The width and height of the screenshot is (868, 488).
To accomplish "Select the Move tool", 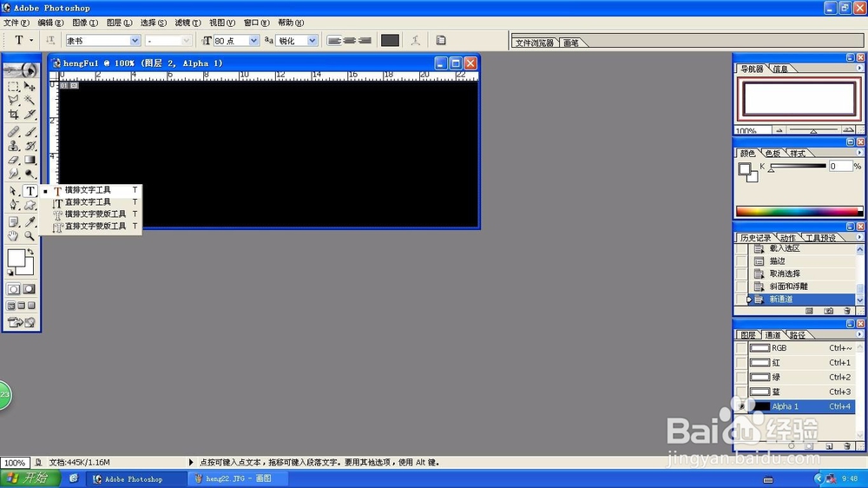I will tap(30, 87).
